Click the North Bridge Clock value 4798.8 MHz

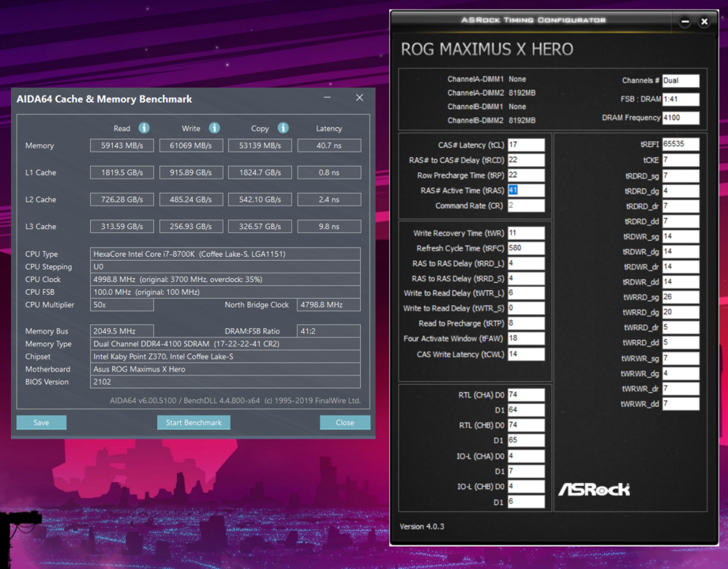[x=328, y=305]
